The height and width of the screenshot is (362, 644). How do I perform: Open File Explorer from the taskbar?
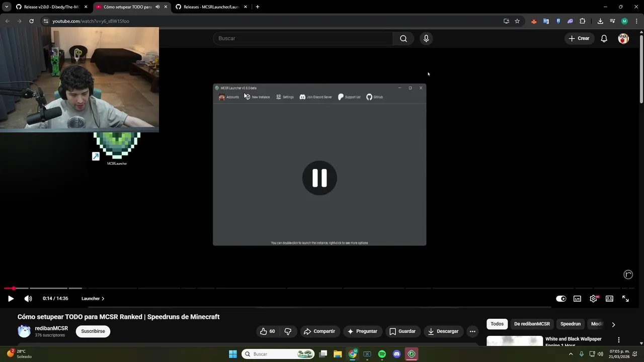338,354
